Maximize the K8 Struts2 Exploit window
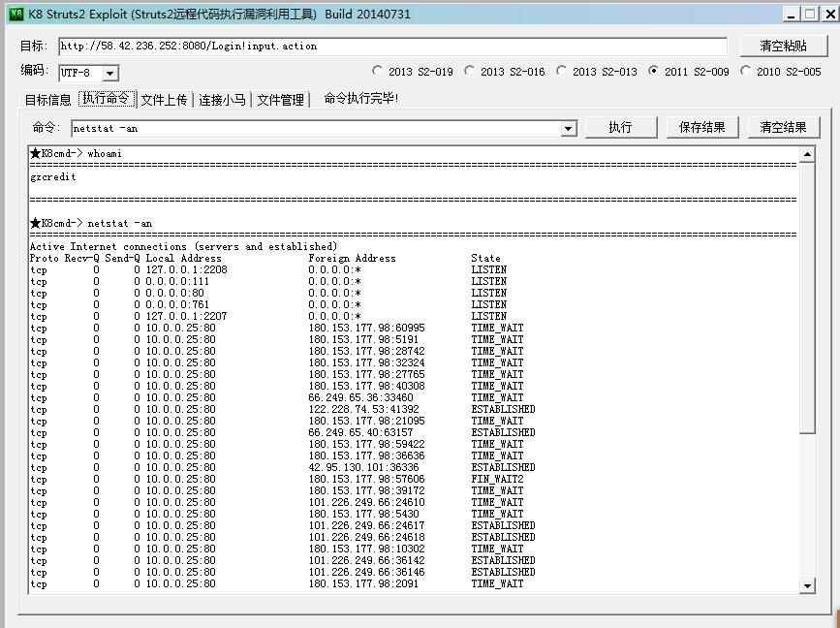840x628 pixels. click(810, 14)
